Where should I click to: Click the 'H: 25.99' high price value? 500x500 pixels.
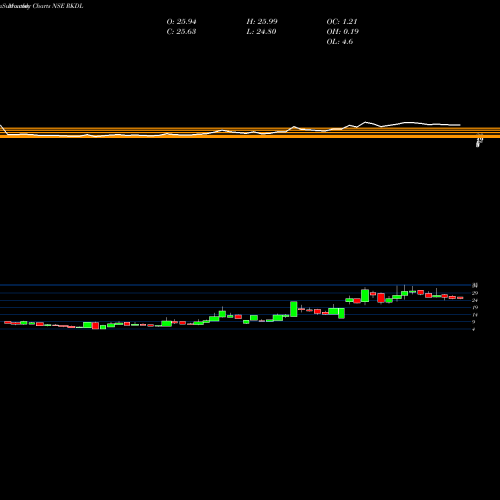coord(262,22)
